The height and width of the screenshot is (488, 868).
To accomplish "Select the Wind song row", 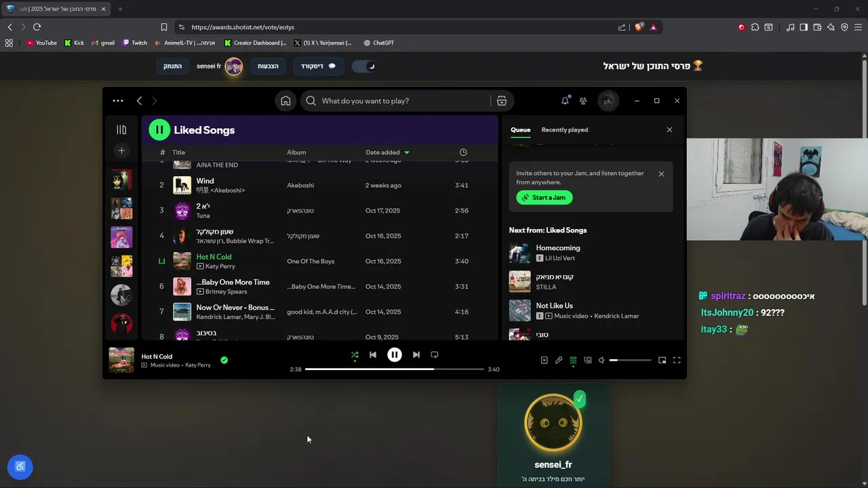I will click(x=319, y=185).
